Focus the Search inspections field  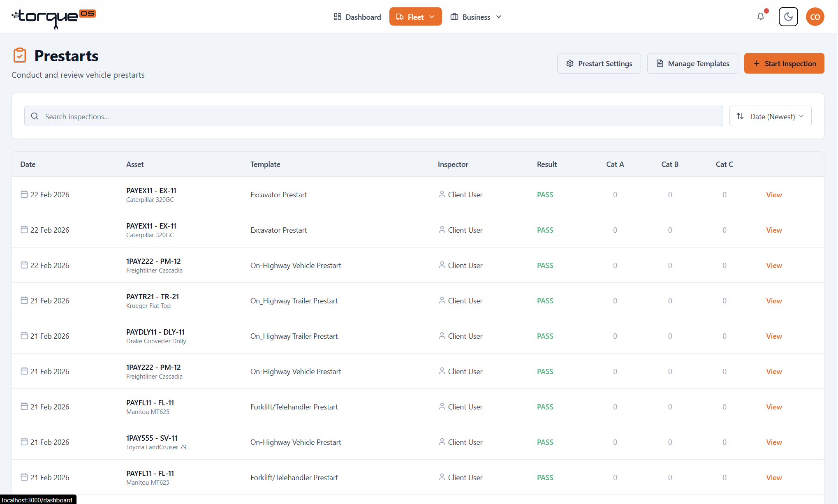click(x=373, y=116)
